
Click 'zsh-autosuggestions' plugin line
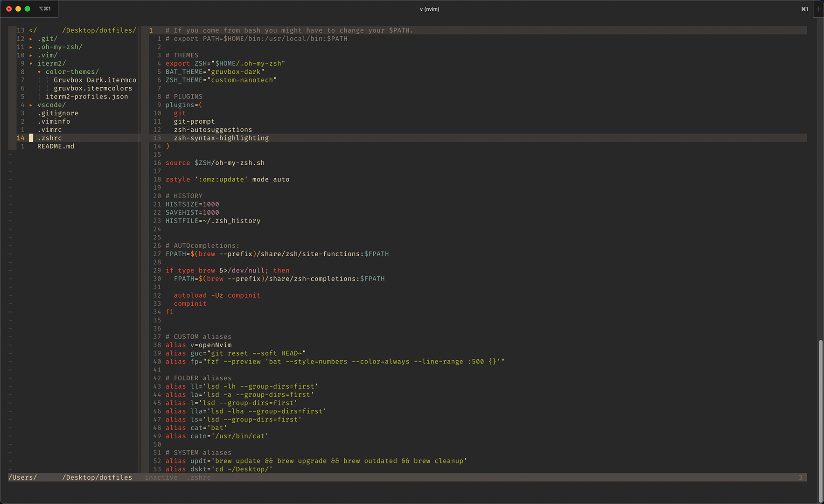pyautogui.click(x=213, y=130)
